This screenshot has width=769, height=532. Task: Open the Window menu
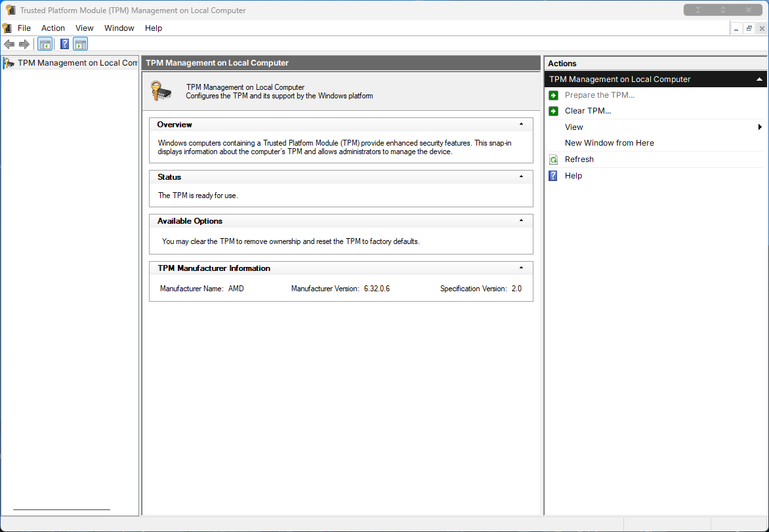click(x=119, y=28)
